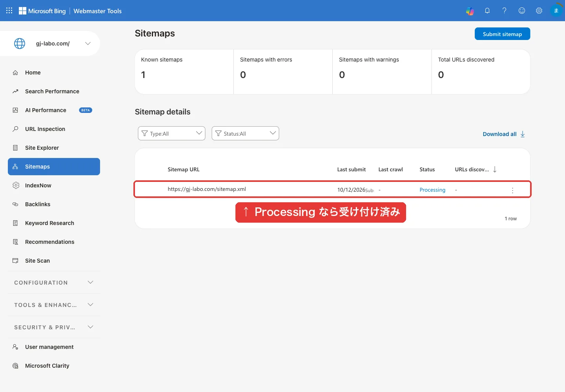Screen dimensions: 565x392
Task: Click the Copilot icon in header
Action: (x=470, y=11)
